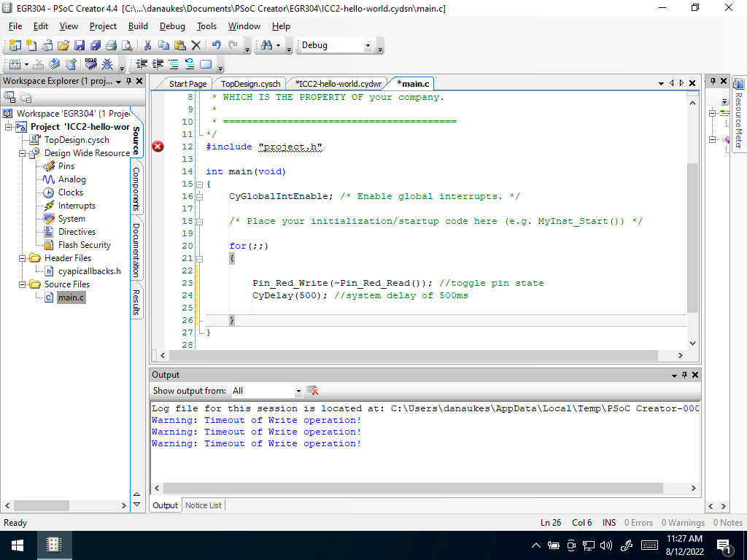Open the Tools menu
The width and height of the screenshot is (747, 560).
[206, 26]
